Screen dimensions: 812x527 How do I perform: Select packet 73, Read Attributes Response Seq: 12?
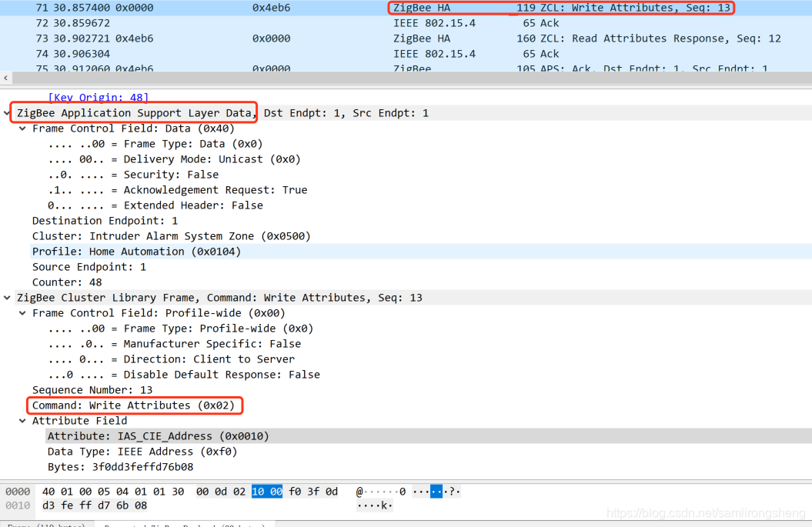tap(231, 38)
